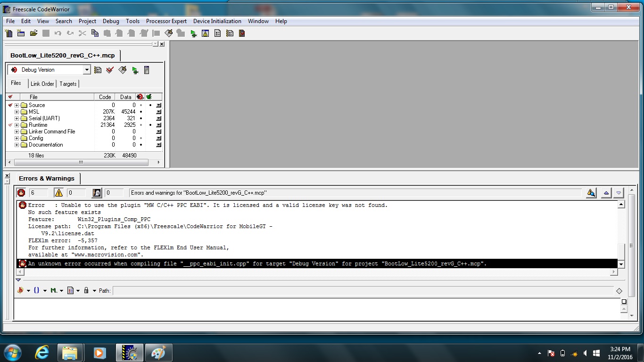Click the Synchronize Modification Dates checkmark icon
The height and width of the screenshot is (362, 644).
[110, 70]
